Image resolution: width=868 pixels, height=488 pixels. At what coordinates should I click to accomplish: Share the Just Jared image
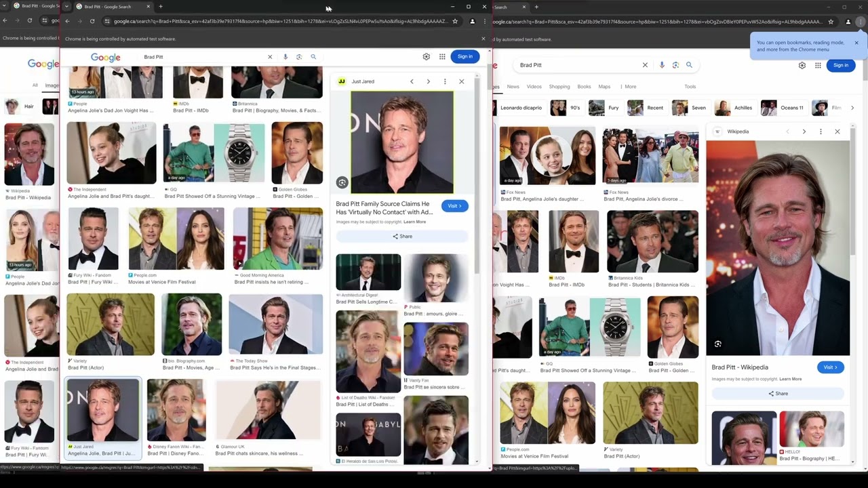click(x=402, y=237)
